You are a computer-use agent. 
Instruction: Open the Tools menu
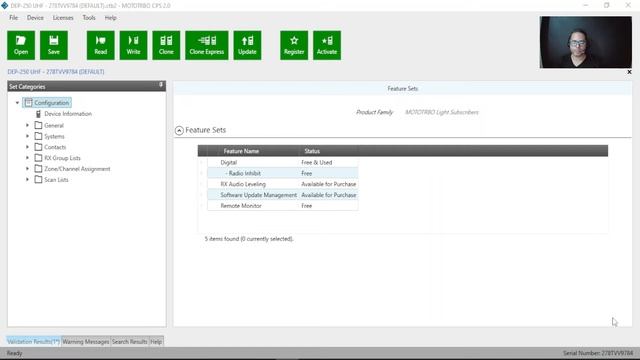tap(89, 18)
